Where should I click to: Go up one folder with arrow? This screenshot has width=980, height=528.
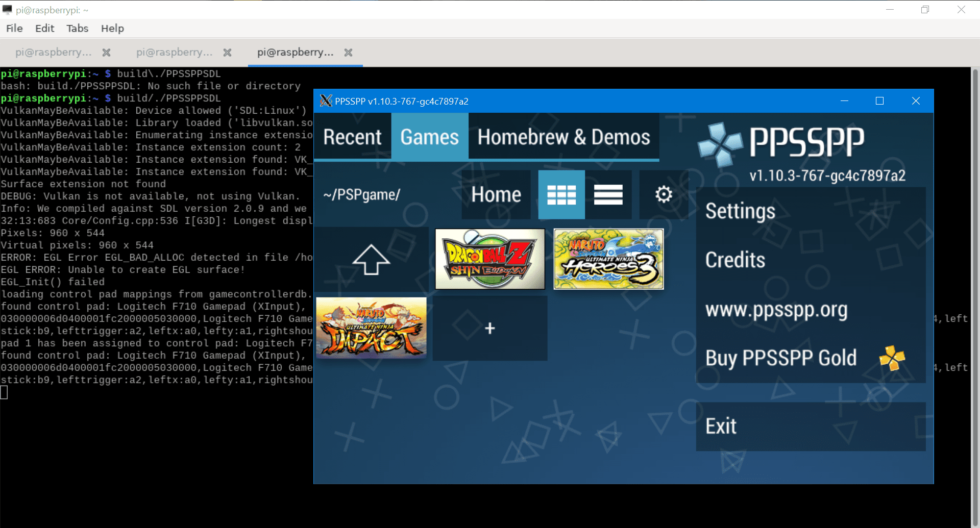pos(371,260)
